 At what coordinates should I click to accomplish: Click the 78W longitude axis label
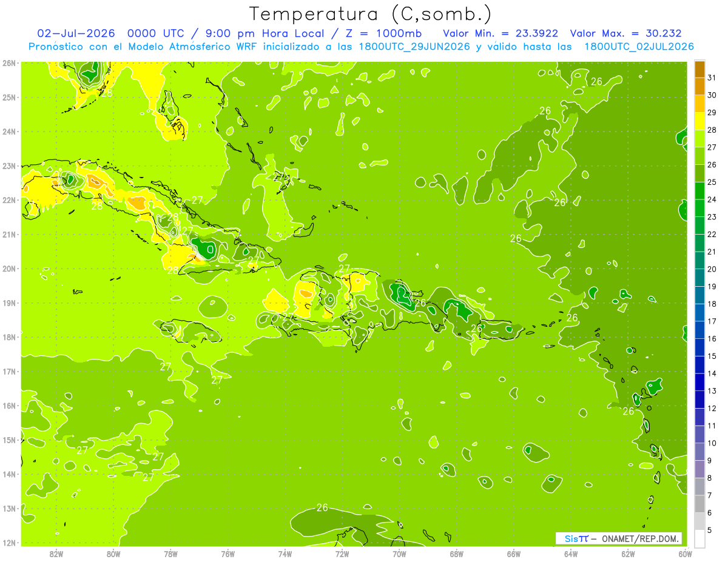[x=170, y=554]
